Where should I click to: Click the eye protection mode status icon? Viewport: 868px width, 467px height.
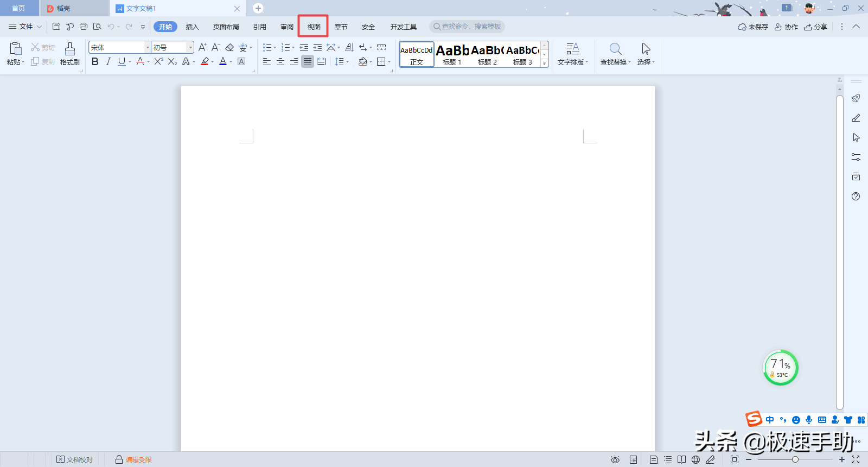(x=615, y=459)
